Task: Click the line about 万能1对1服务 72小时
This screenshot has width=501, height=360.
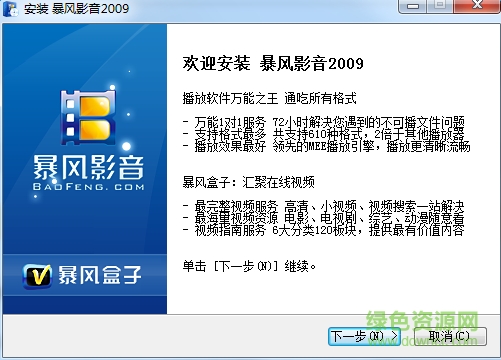Action: (x=323, y=122)
